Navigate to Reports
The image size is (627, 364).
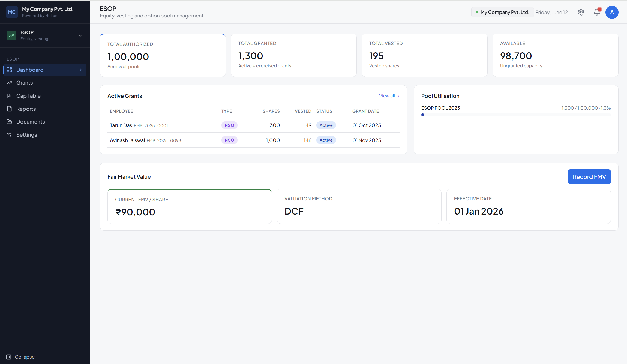point(45,109)
